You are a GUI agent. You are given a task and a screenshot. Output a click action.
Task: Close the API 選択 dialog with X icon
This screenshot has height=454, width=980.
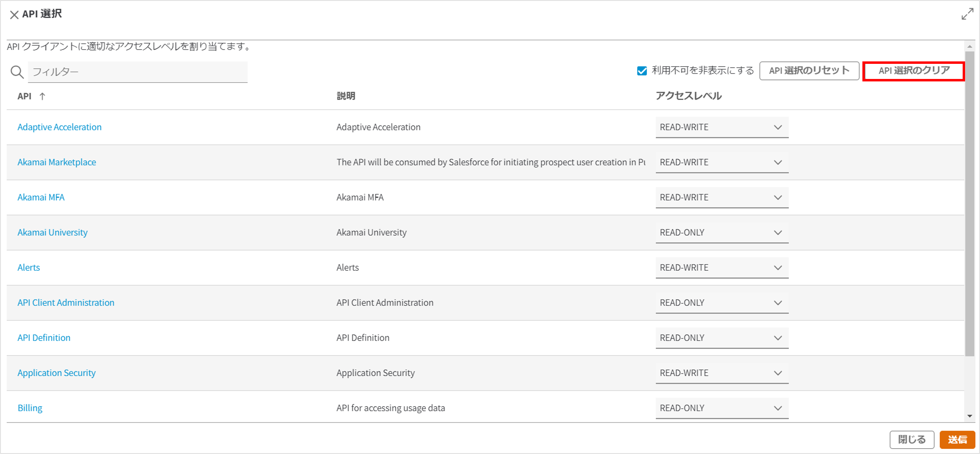click(x=14, y=15)
